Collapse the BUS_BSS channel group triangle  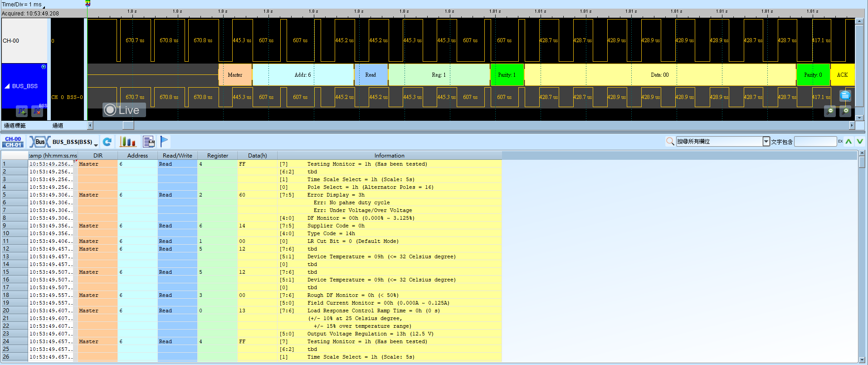pyautogui.click(x=7, y=86)
